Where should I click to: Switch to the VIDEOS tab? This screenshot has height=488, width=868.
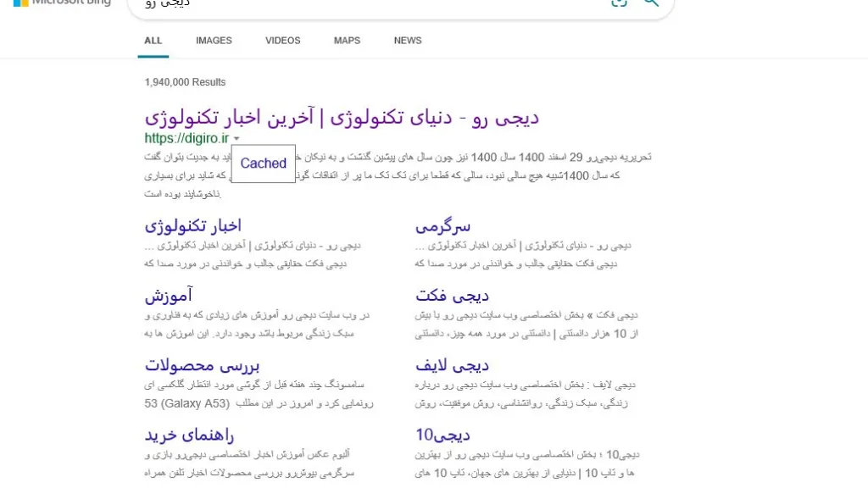(x=282, y=41)
